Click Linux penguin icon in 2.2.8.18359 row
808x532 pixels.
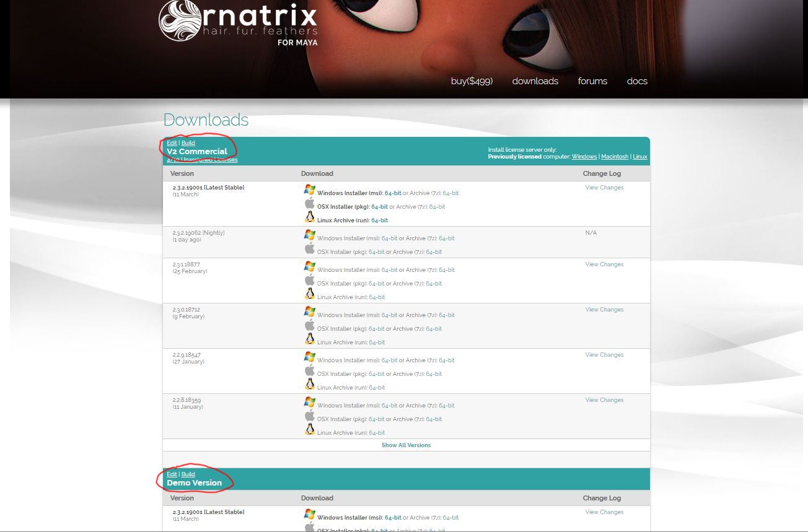point(310,429)
